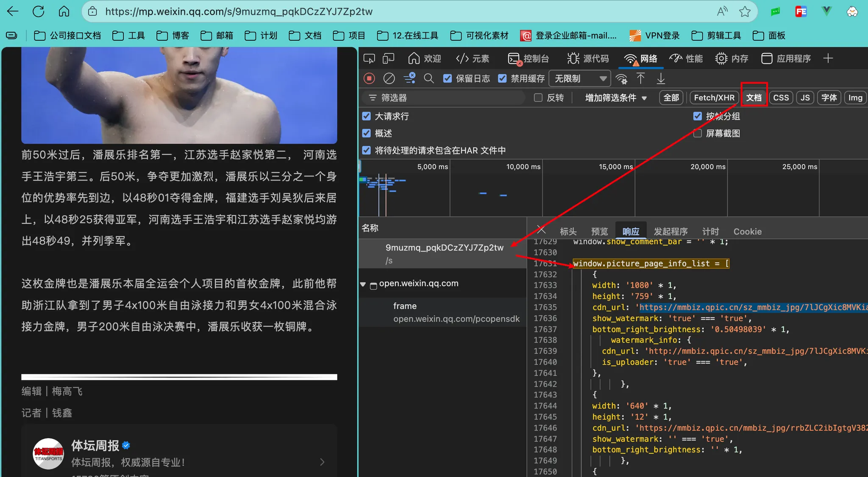Click the import HAR upload arrow

[x=640, y=78]
